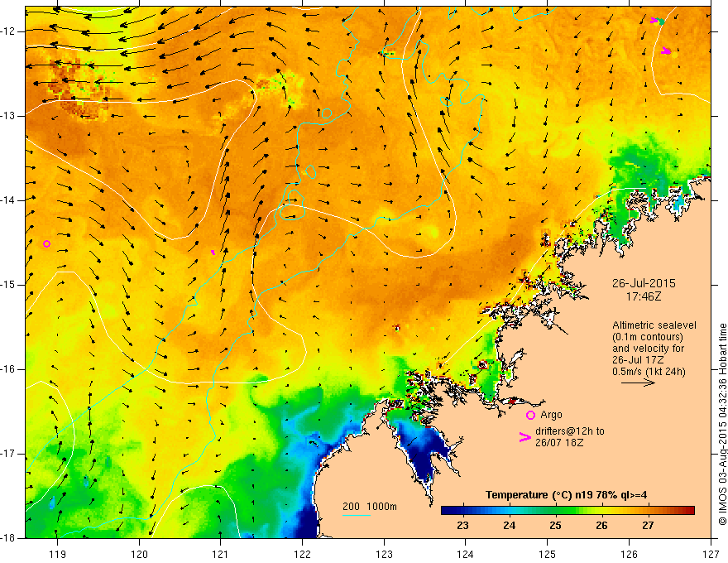The height and width of the screenshot is (563, 728).
Task: Click the '23' color bar tick label
Action: click(463, 526)
